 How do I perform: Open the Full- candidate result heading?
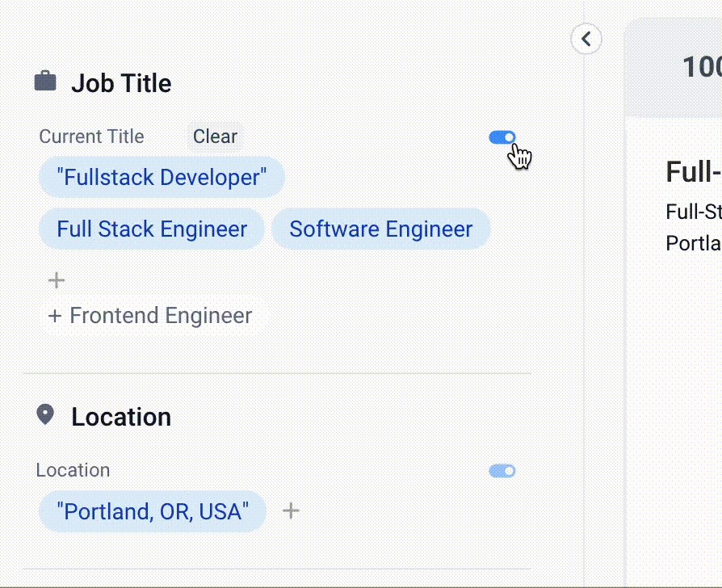[x=693, y=172]
